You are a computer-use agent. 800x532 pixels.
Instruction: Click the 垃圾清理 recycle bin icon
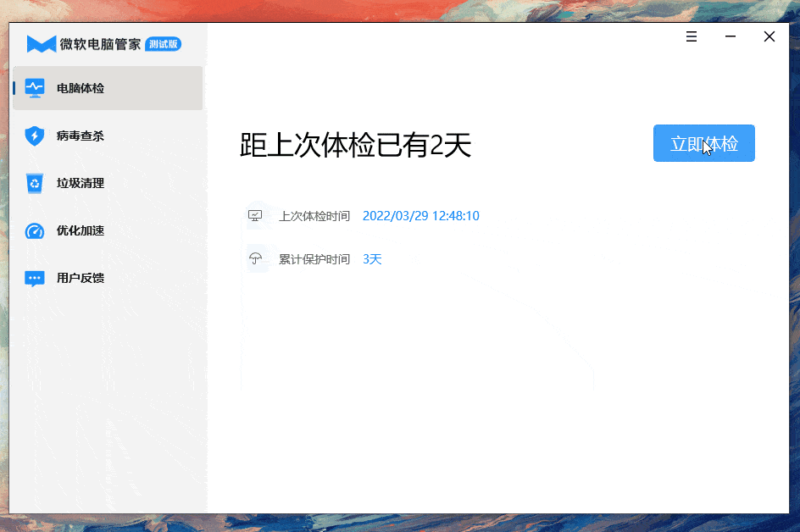click(35, 183)
